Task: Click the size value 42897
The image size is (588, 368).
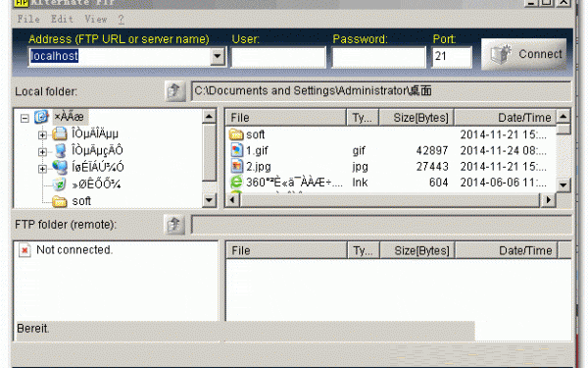Action: click(x=432, y=150)
